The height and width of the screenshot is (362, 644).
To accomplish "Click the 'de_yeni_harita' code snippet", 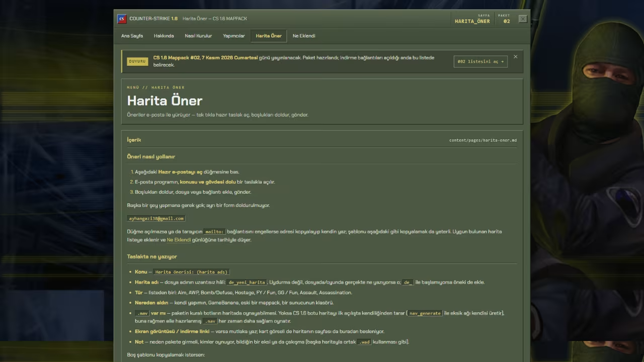I will click(247, 283).
